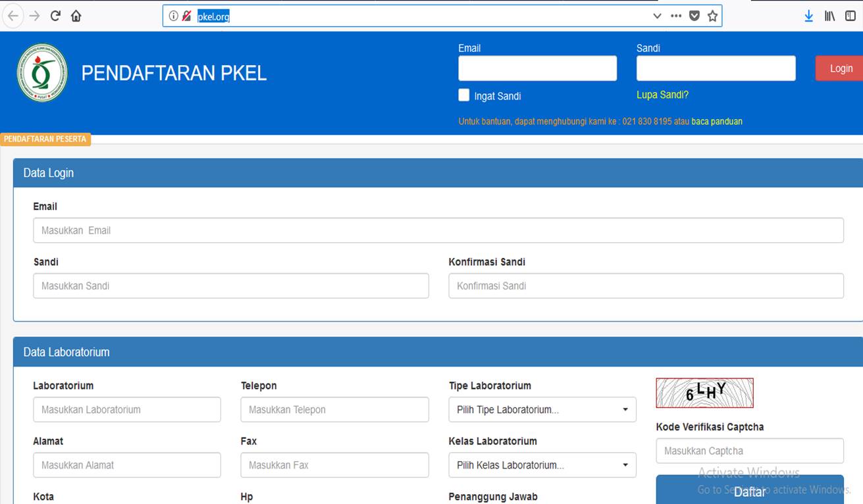This screenshot has height=504, width=863.
Task: Open the Library bookmarks icon
Action: point(829,16)
